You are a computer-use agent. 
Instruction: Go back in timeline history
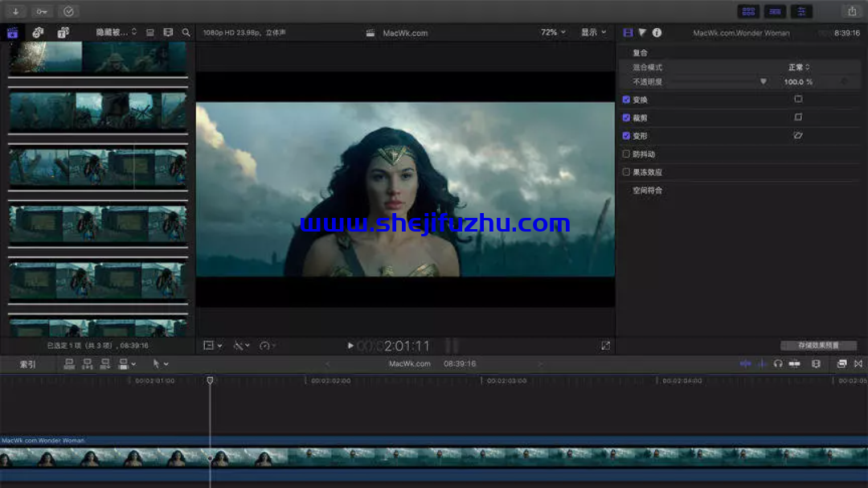[x=327, y=364]
